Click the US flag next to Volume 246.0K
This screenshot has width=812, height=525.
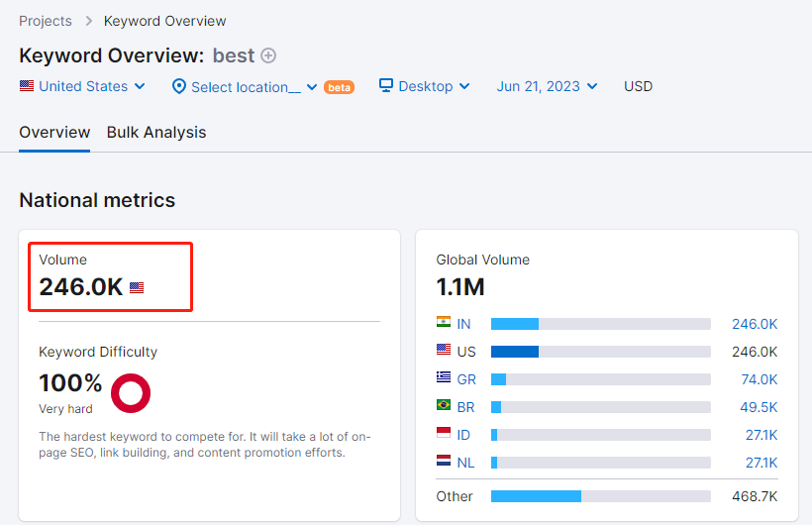point(137,288)
